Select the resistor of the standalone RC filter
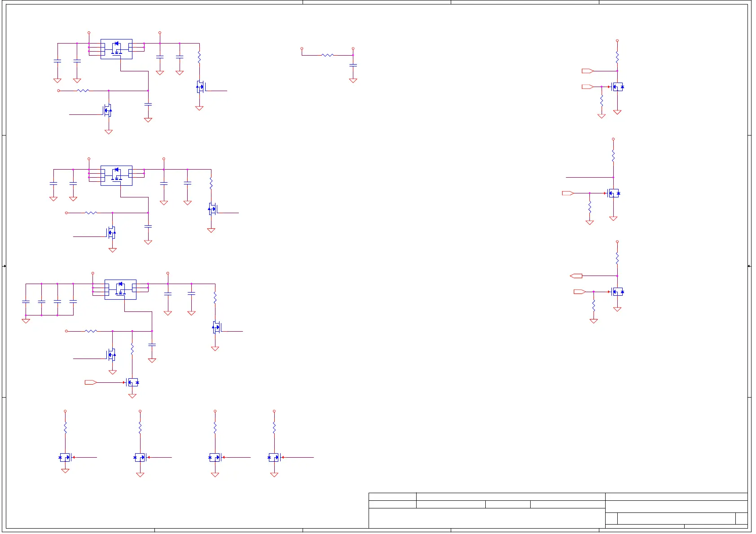The width and height of the screenshot is (756, 534). pos(328,55)
